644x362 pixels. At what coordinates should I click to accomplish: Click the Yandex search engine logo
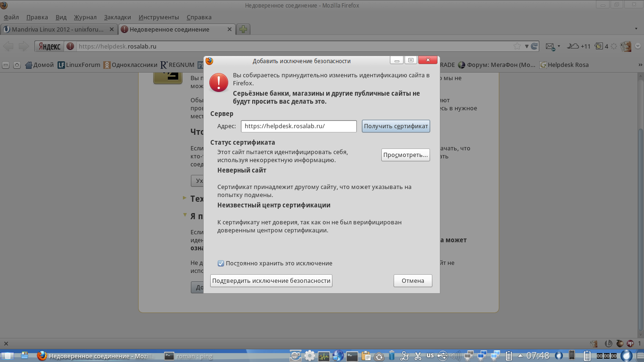49,46
